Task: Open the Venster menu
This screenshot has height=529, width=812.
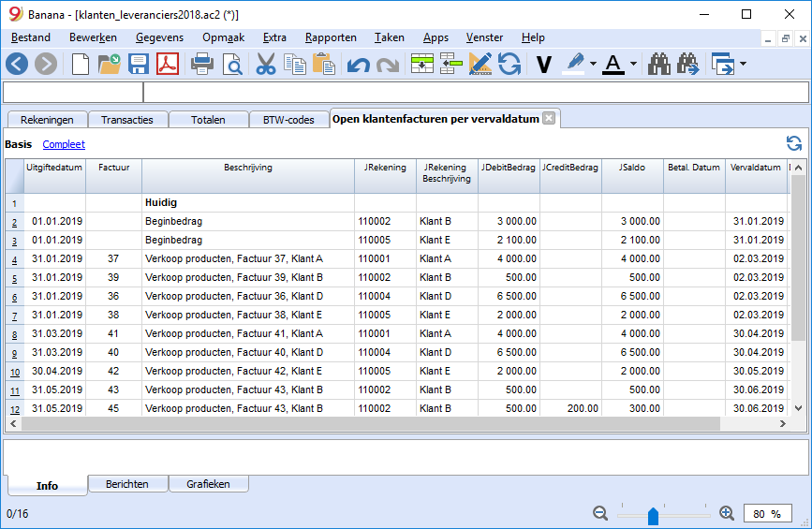Action: click(484, 37)
